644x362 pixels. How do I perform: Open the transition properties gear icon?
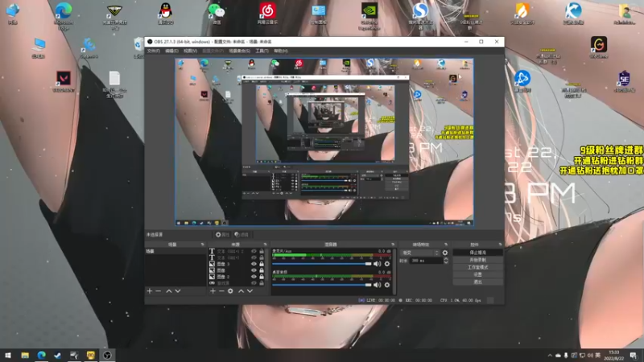click(x=445, y=253)
